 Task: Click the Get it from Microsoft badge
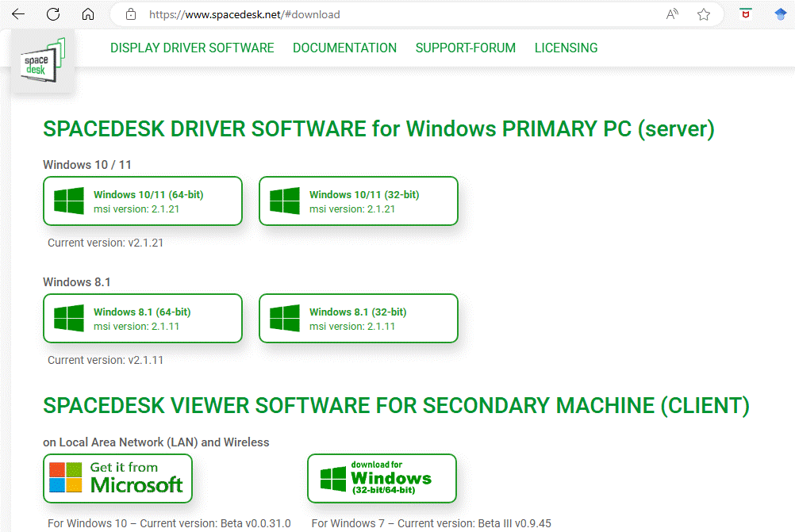click(117, 478)
